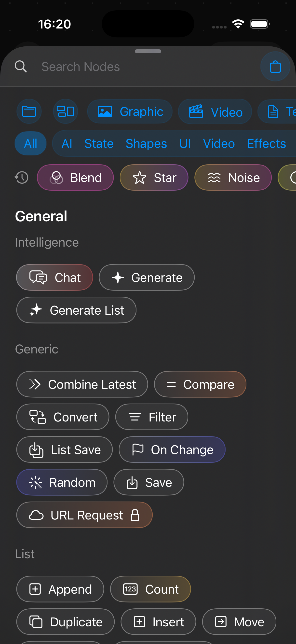Viewport: 296px width, 644px height.
Task: Add the Noise node from recents
Action: click(x=233, y=178)
